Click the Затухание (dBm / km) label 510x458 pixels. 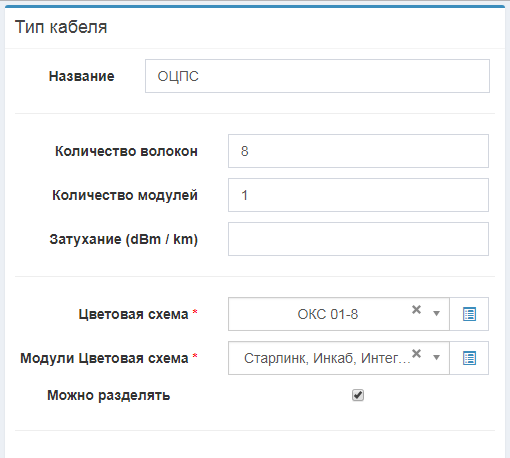coord(124,239)
